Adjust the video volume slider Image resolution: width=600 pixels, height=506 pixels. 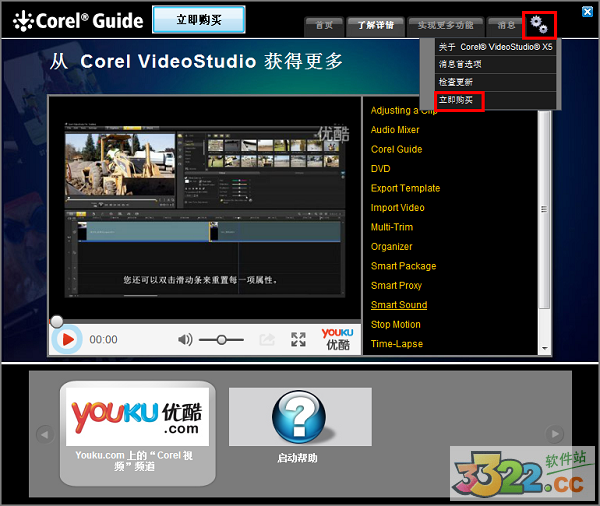[221, 340]
